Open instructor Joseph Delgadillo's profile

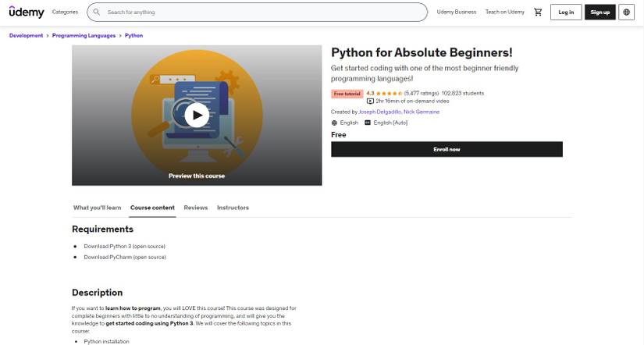coord(379,112)
